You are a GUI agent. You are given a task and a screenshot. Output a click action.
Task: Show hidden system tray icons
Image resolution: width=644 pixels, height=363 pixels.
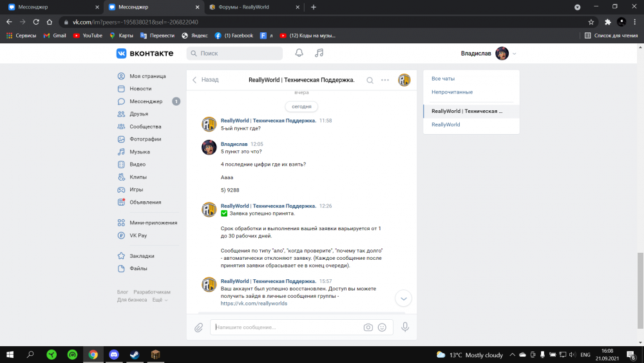[512, 355]
